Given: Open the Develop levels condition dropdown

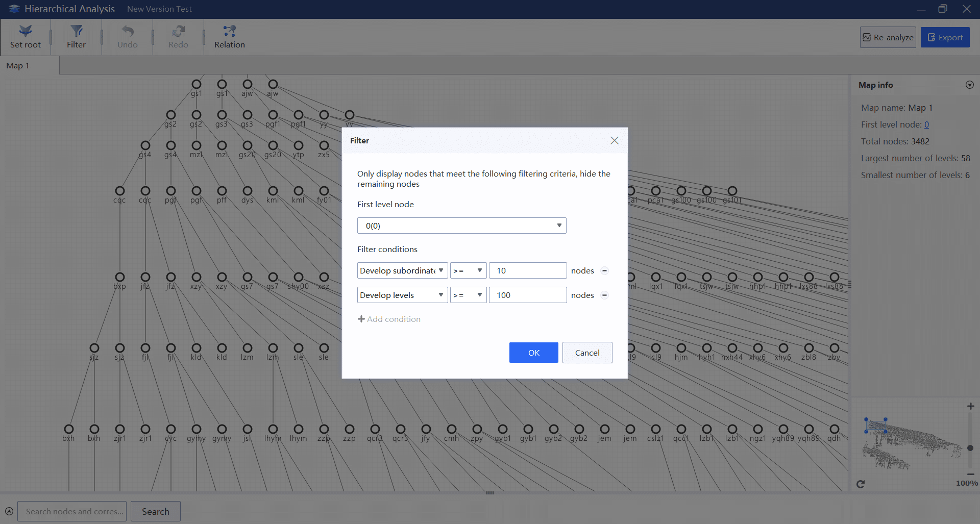Looking at the screenshot, I should 402,295.
